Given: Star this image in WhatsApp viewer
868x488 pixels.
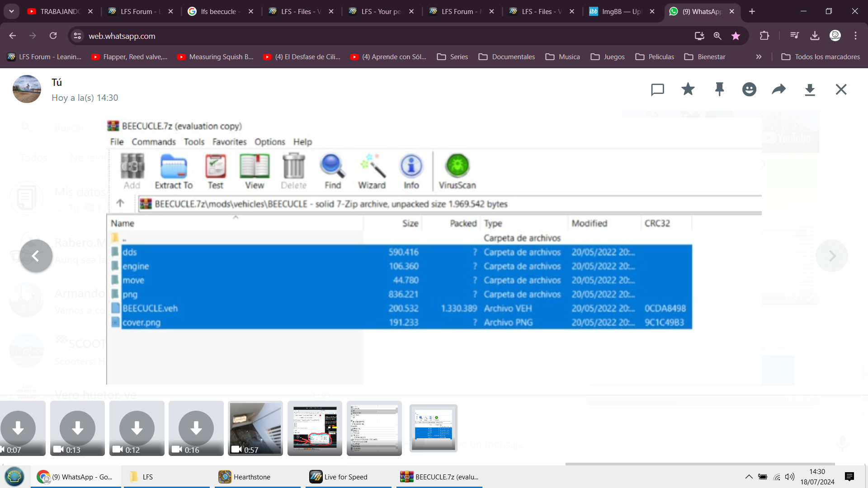Looking at the screenshot, I should pos(688,89).
